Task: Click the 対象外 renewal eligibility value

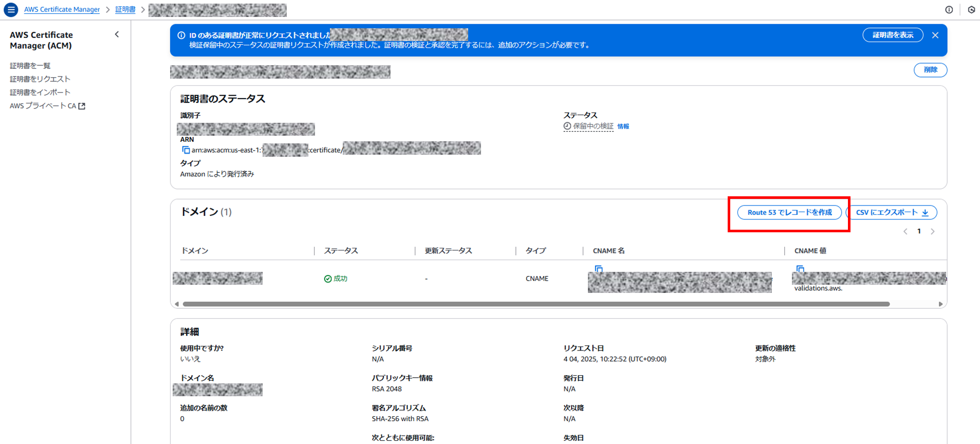Action: [x=766, y=359]
